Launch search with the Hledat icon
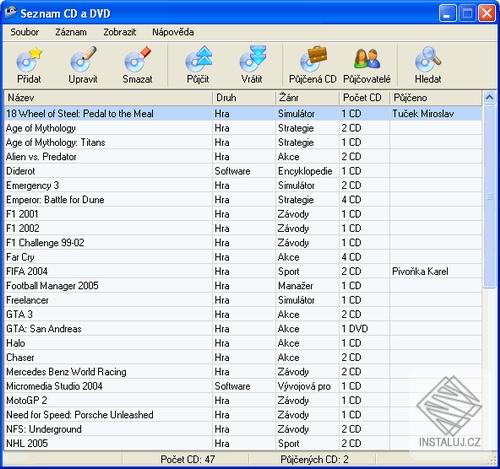Image resolution: width=500 pixels, height=469 pixels. [x=428, y=60]
